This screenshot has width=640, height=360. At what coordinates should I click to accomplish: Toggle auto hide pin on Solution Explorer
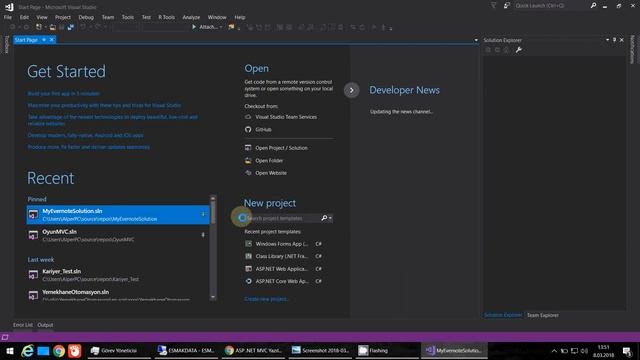614,40
